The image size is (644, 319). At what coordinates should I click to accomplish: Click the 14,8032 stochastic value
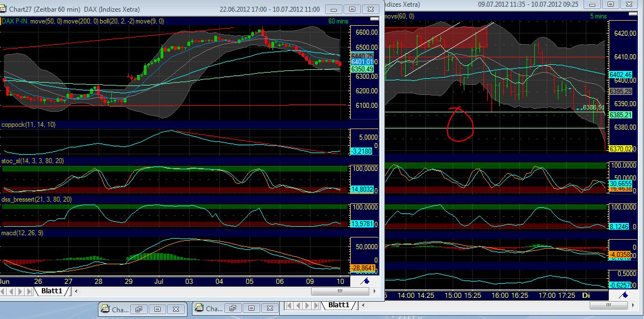pyautogui.click(x=362, y=189)
